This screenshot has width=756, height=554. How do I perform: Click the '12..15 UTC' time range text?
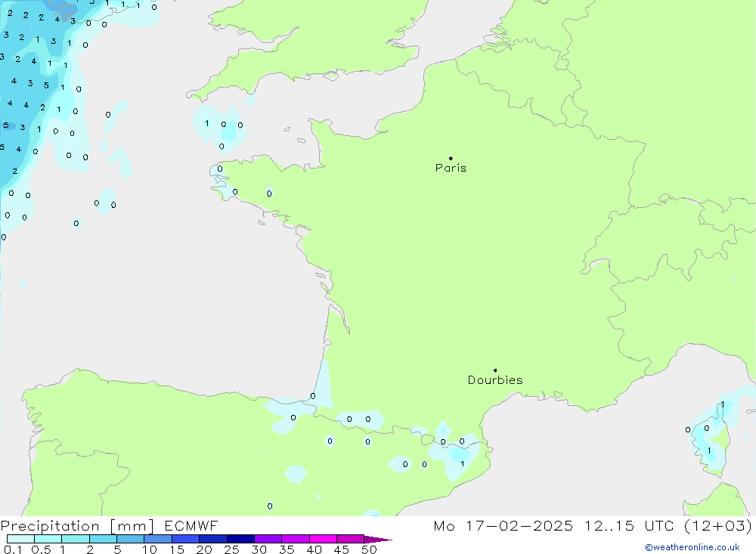pos(629,525)
